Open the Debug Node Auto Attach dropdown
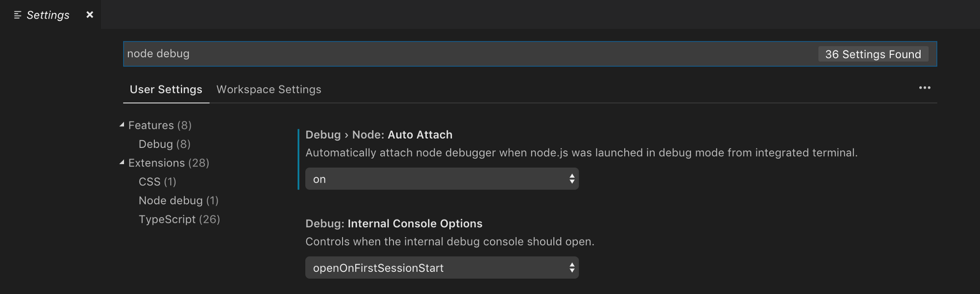The image size is (980, 294). coord(441,178)
